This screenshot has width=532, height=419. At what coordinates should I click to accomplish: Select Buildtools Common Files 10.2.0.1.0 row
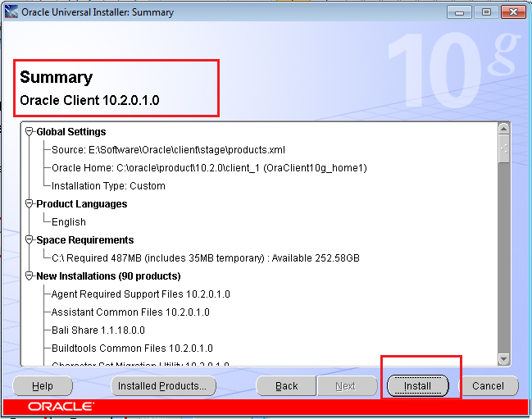tap(132, 348)
